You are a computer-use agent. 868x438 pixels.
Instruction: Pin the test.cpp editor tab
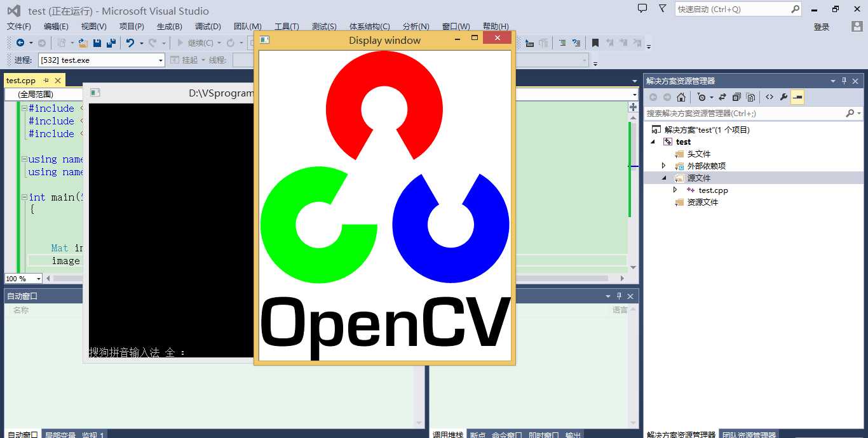pos(46,81)
